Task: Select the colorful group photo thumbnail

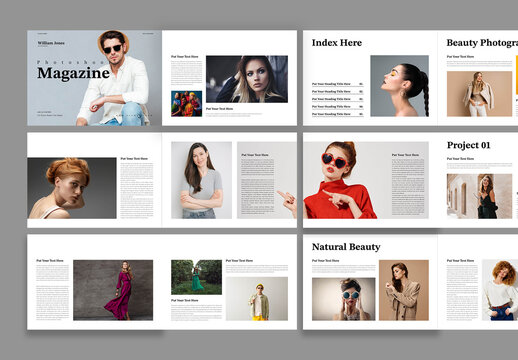Action: pos(187,104)
